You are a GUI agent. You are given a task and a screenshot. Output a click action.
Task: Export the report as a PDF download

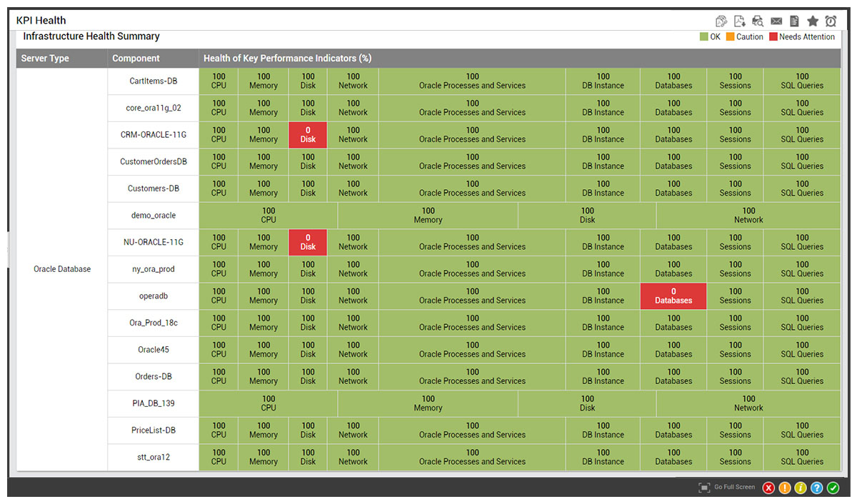coord(739,21)
